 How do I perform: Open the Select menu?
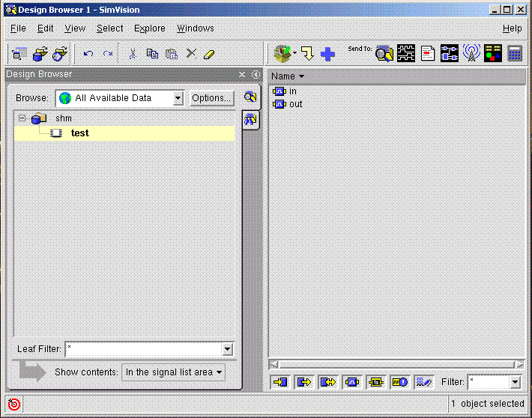click(110, 28)
